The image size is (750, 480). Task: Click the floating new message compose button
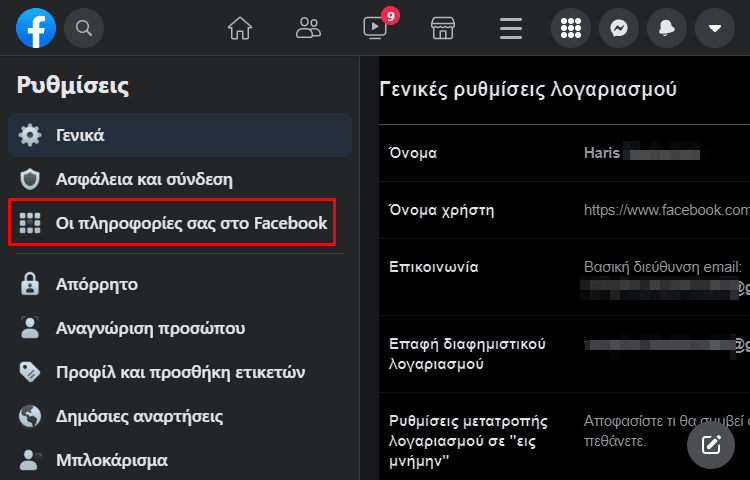click(x=711, y=445)
